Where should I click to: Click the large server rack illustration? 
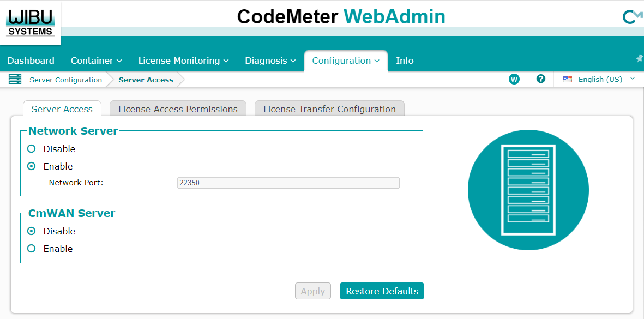(528, 190)
